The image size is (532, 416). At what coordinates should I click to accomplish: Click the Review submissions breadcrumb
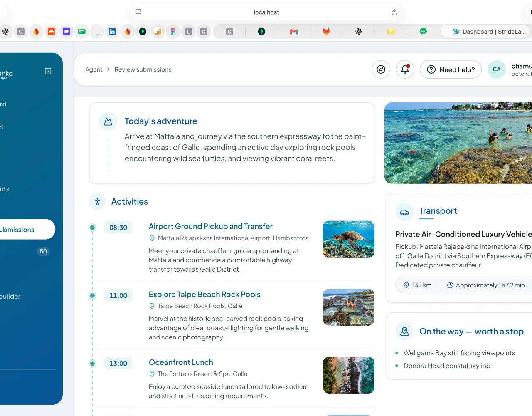(x=143, y=69)
